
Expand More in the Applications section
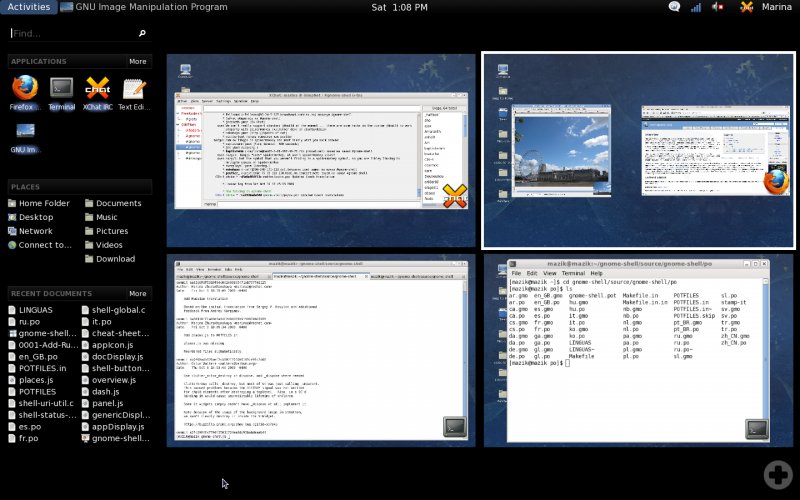[137, 61]
